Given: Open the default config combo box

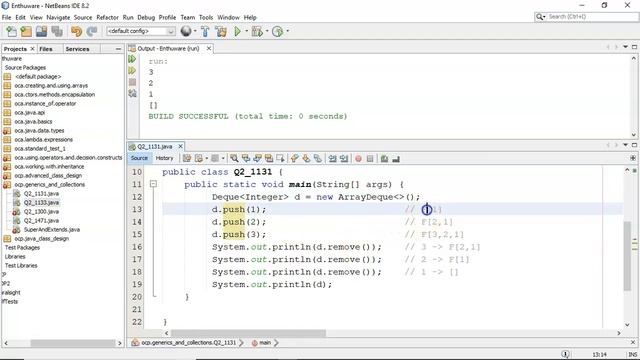Looking at the screenshot, I should click(x=141, y=31).
